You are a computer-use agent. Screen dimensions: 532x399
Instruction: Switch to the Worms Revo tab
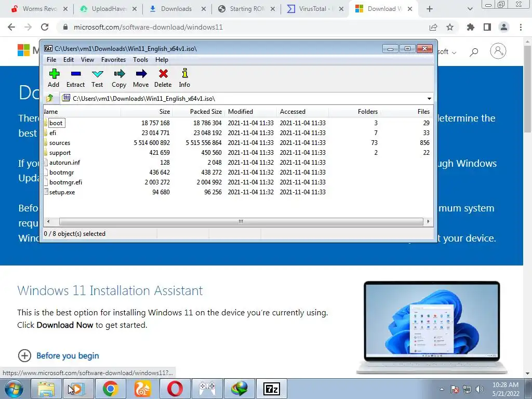click(39, 9)
